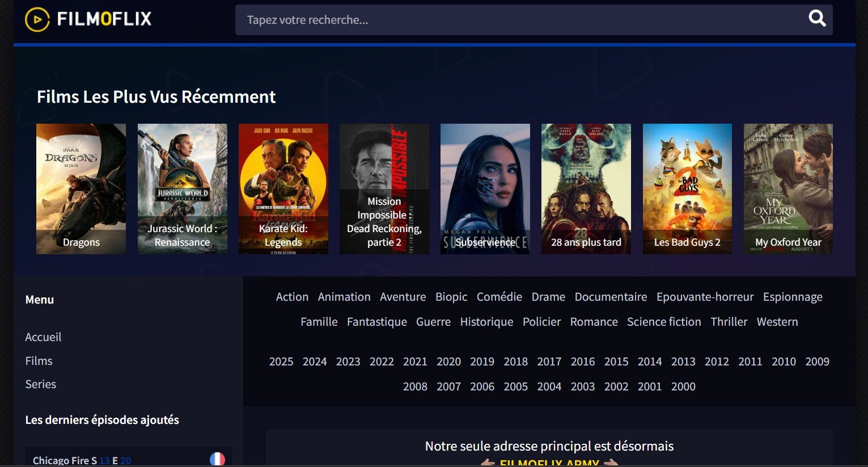Select the year 2001
Viewport: 868px width, 467px height.
click(650, 386)
